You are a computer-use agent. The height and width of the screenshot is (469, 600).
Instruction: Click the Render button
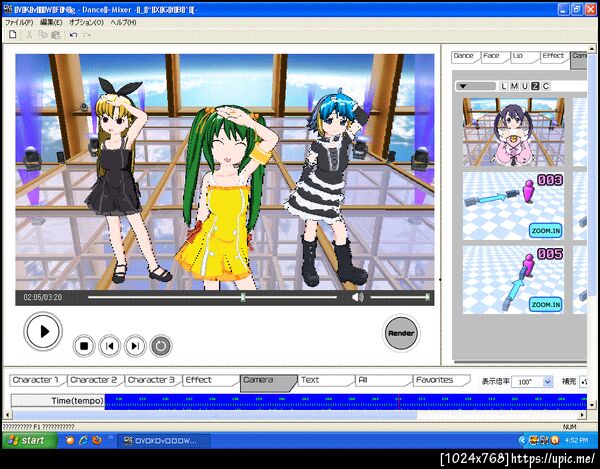pos(401,333)
